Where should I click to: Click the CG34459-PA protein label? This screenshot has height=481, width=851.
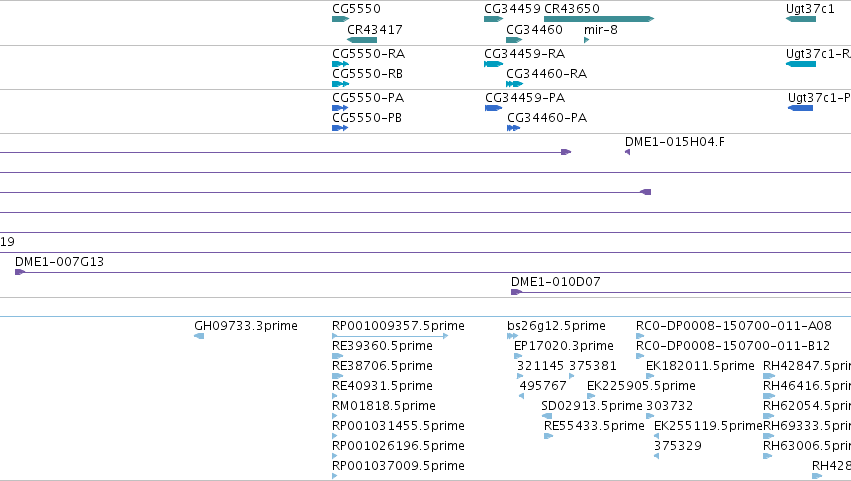pyautogui.click(x=525, y=98)
